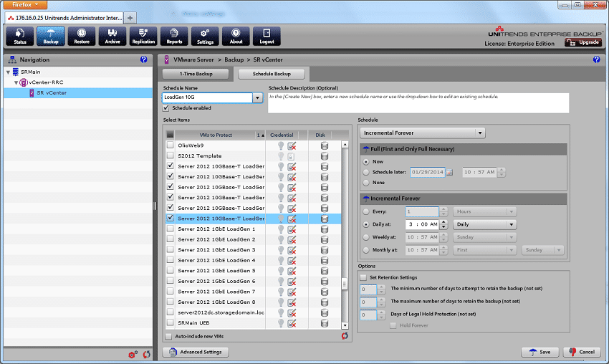Check the S2012 Template checkbox
Image resolution: width=609 pixels, height=364 pixels.
coord(170,155)
